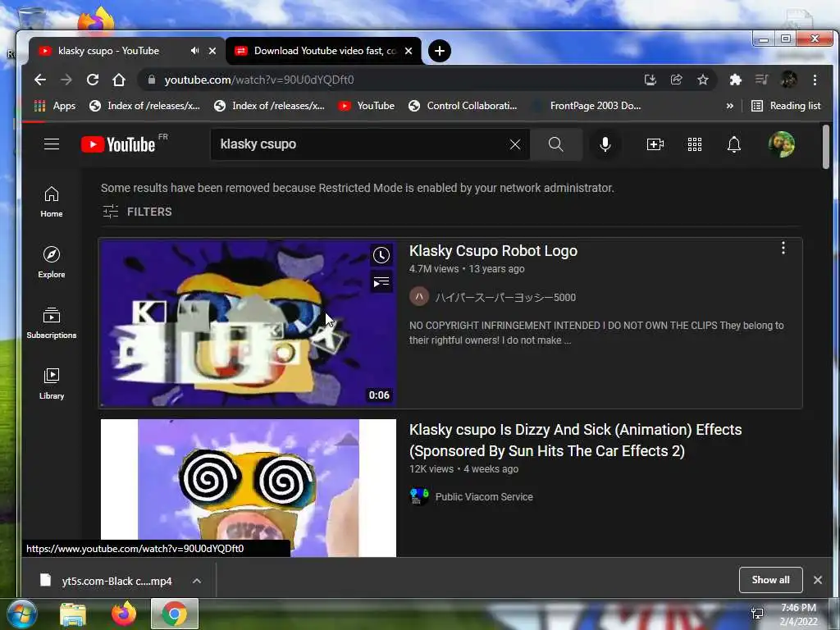
Task: Open Home in the YouTube sidebar
Action: (52, 202)
